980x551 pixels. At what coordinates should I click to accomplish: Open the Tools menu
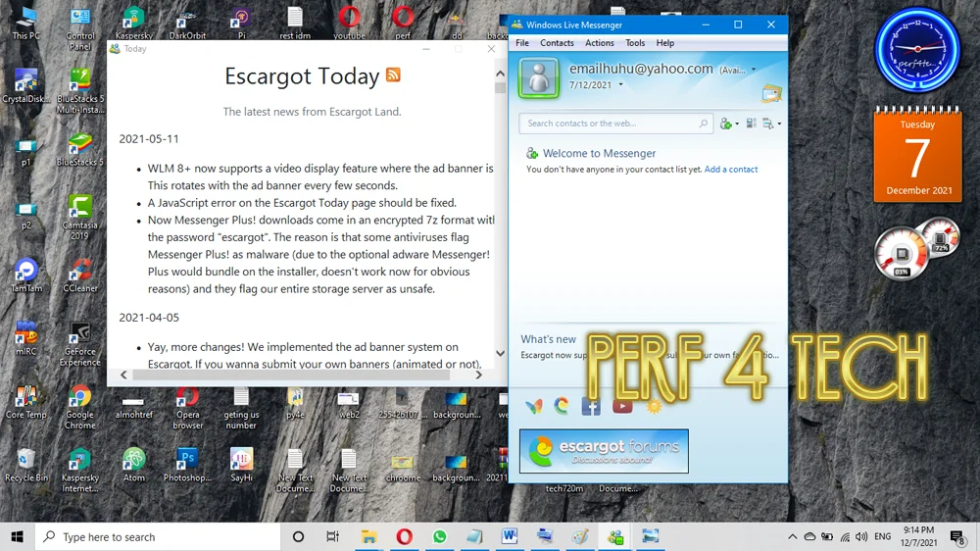(x=635, y=42)
